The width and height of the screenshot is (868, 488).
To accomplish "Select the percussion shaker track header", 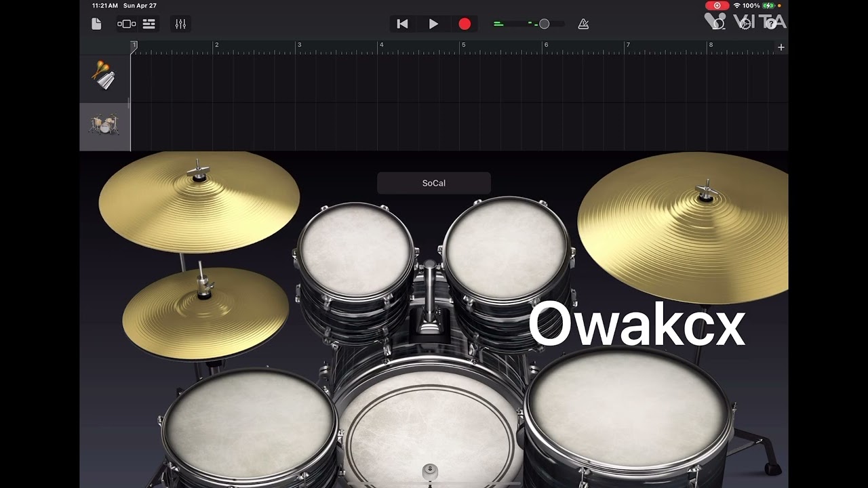I will pos(104,79).
